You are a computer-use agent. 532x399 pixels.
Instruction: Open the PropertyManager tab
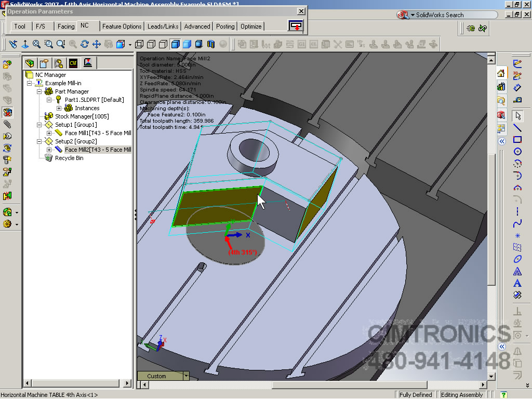click(x=44, y=63)
